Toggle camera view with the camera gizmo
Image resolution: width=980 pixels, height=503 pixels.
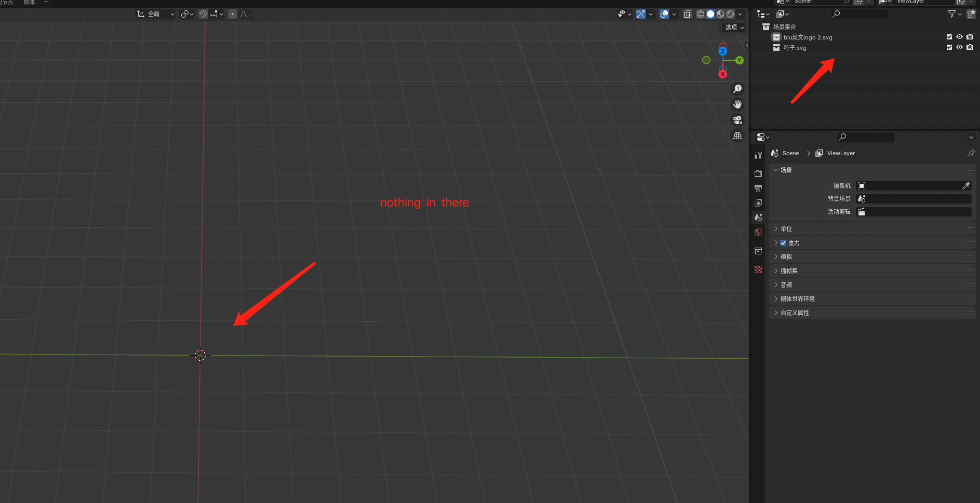[x=737, y=120]
